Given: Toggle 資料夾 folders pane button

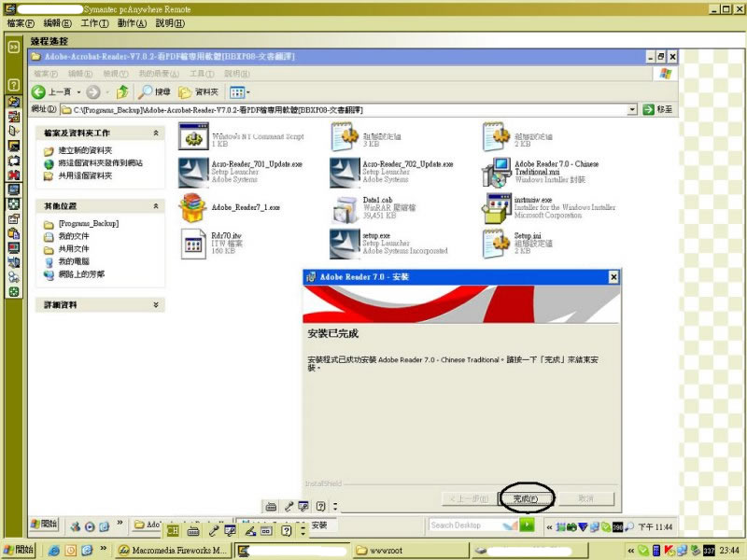Looking at the screenshot, I should [x=198, y=91].
